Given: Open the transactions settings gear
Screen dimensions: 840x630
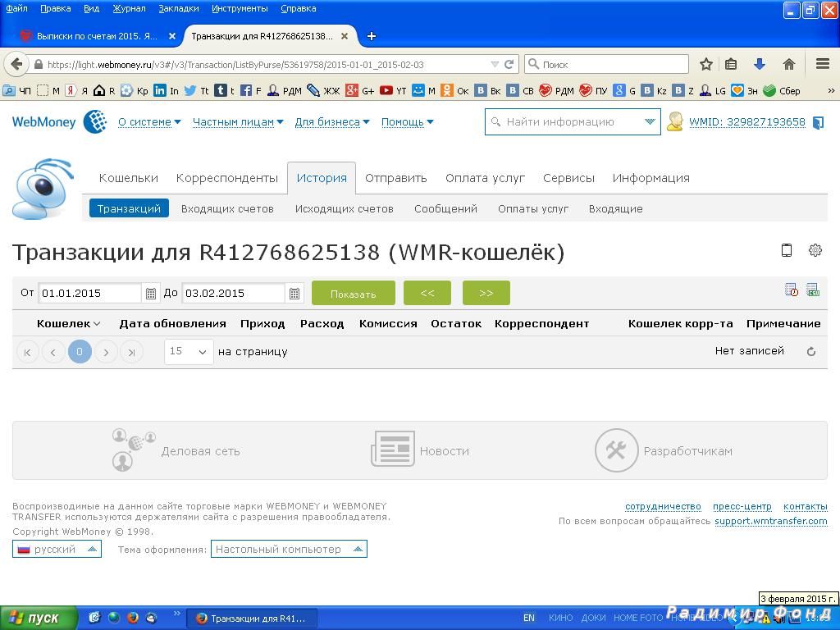Looking at the screenshot, I should pos(815,249).
